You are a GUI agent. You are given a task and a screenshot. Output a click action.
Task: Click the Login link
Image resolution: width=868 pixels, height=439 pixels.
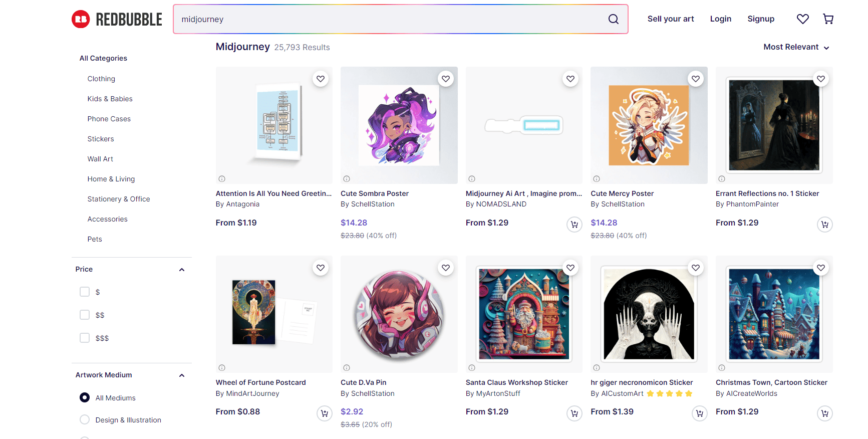[720, 19]
